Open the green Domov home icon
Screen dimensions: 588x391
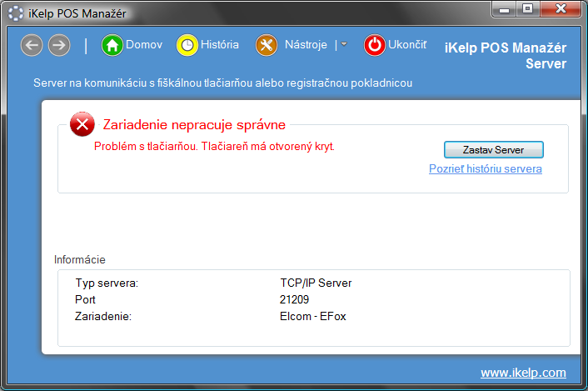pyautogui.click(x=112, y=45)
